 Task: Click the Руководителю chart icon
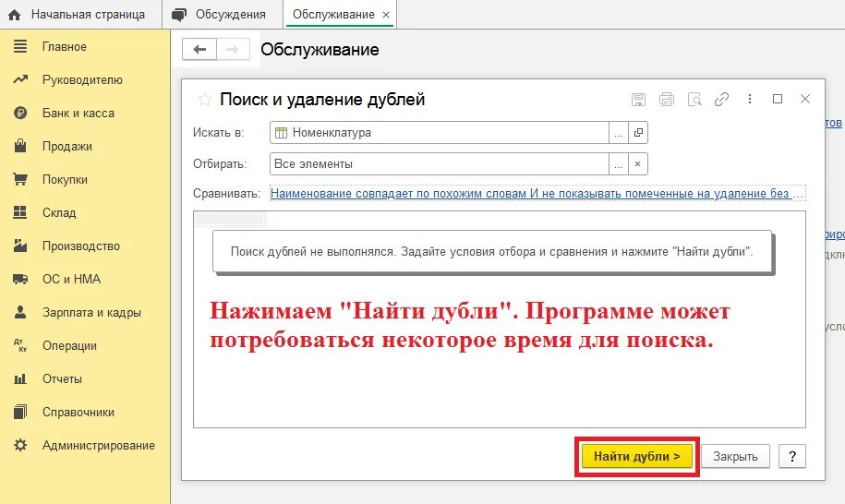(20, 79)
